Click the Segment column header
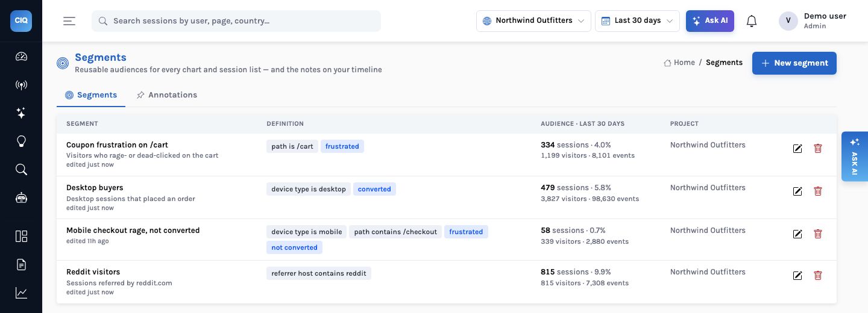 pyautogui.click(x=82, y=124)
